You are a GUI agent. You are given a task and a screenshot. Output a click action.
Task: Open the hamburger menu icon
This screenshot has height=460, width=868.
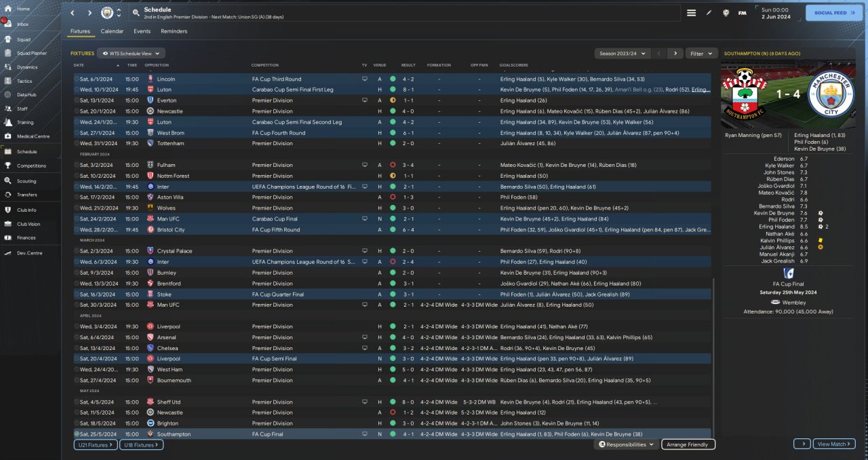click(x=691, y=13)
